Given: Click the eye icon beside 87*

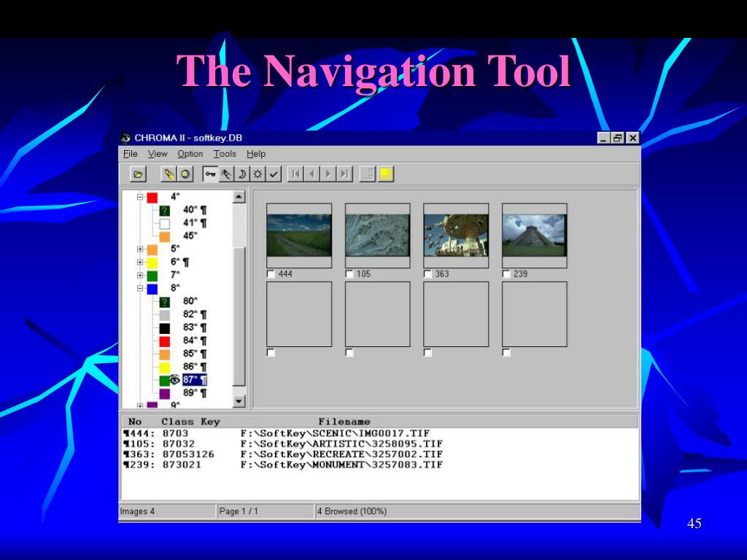Looking at the screenshot, I should [175, 379].
